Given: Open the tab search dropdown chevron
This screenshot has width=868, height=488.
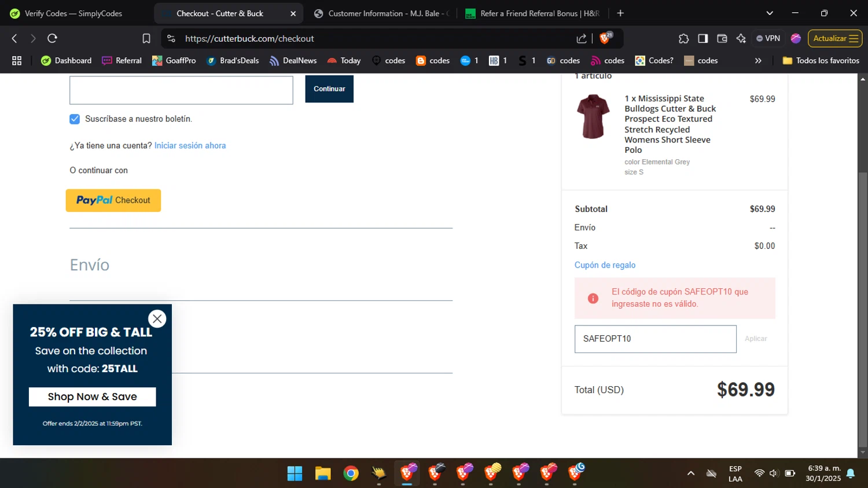Looking at the screenshot, I should click(769, 13).
